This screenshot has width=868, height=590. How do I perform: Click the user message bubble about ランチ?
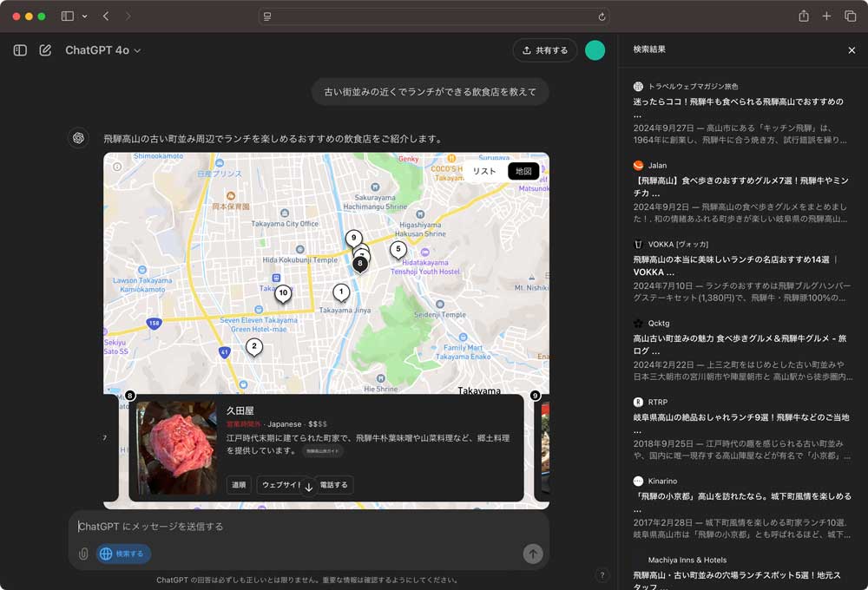(431, 92)
